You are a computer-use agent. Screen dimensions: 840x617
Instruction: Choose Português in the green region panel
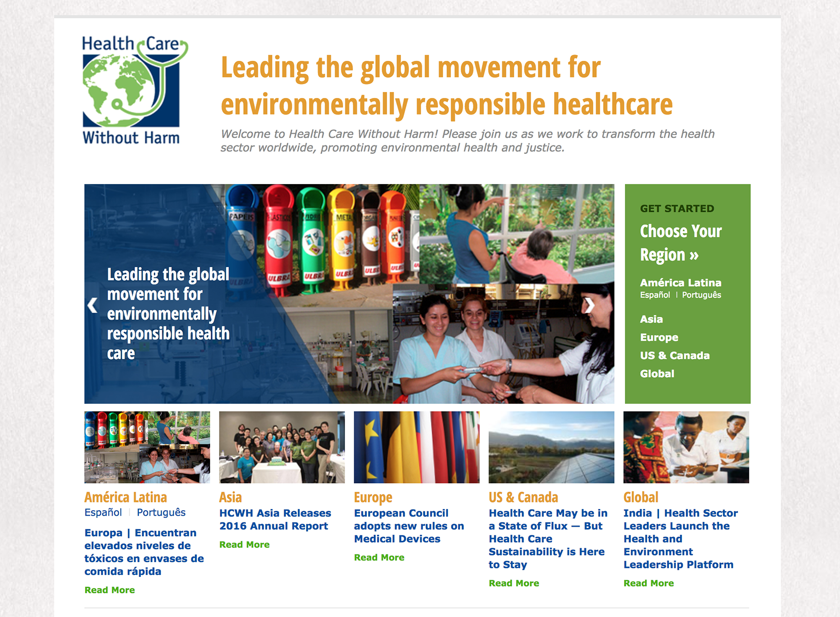point(702,295)
